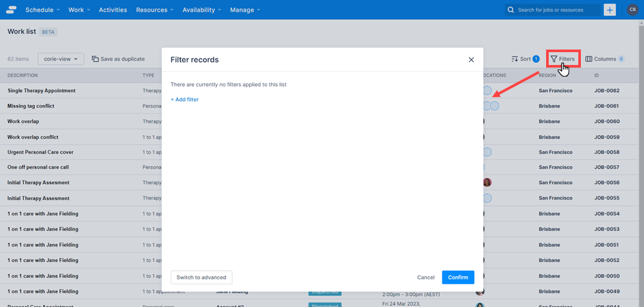Click the Skedulo logo icon
The width and height of the screenshot is (644, 307).
click(x=12, y=10)
